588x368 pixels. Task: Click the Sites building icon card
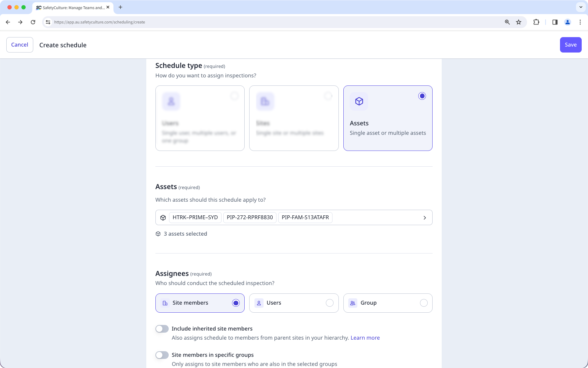(x=265, y=101)
